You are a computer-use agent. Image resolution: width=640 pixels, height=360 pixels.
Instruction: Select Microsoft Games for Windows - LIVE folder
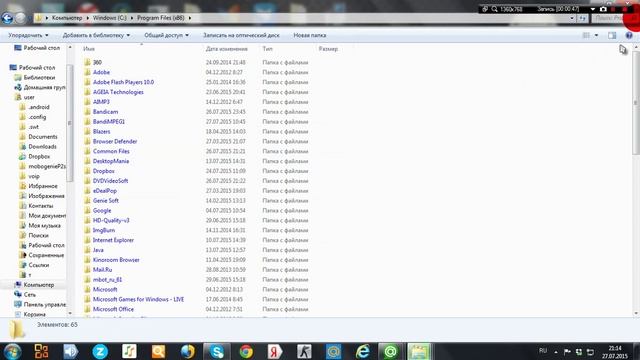tap(138, 300)
